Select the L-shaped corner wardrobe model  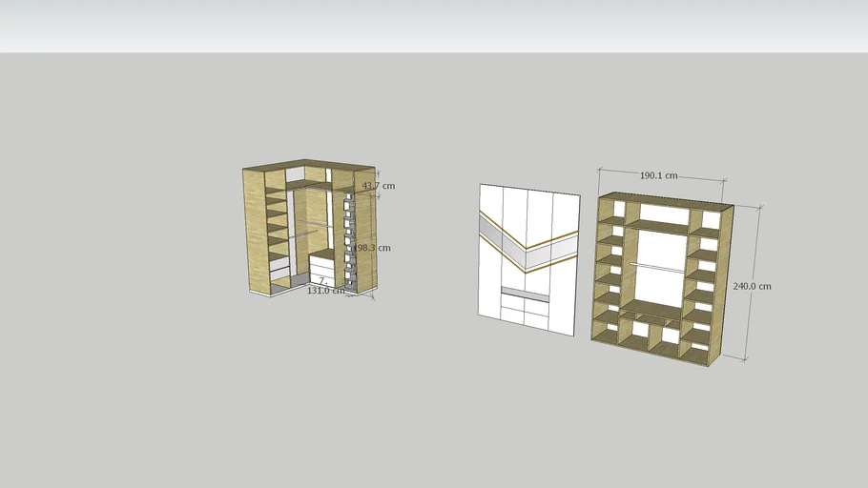tap(310, 228)
